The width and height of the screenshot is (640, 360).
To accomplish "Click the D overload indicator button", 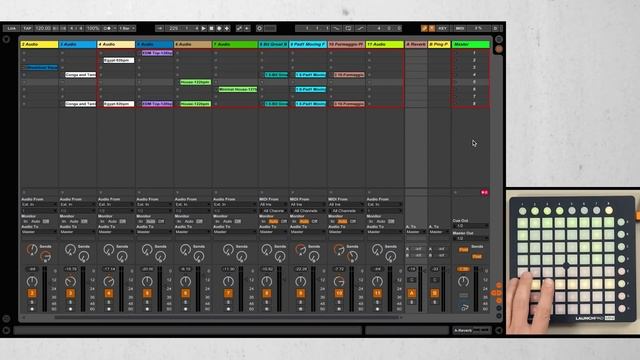I will [x=496, y=28].
